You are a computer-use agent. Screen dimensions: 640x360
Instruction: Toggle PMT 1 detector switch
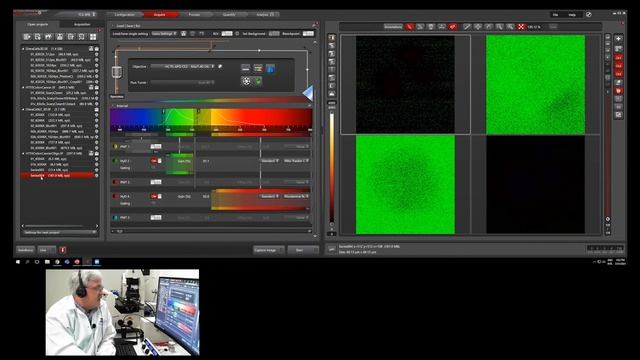156,146
